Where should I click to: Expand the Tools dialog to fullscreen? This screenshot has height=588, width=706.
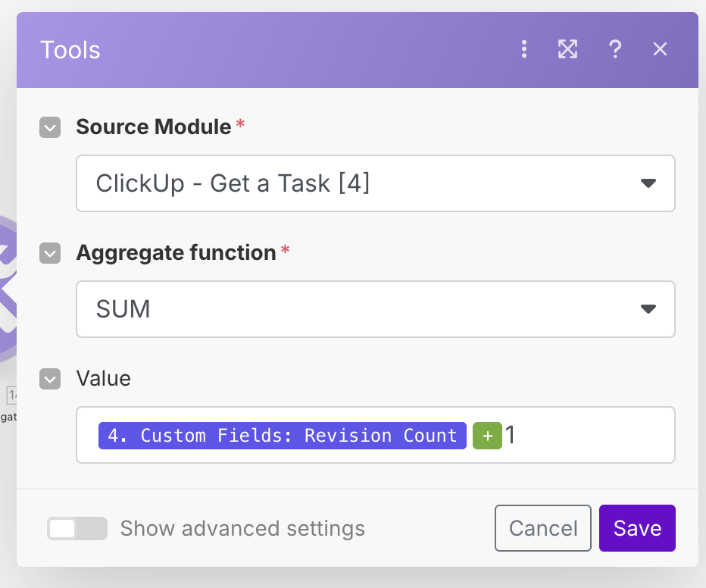pos(567,50)
